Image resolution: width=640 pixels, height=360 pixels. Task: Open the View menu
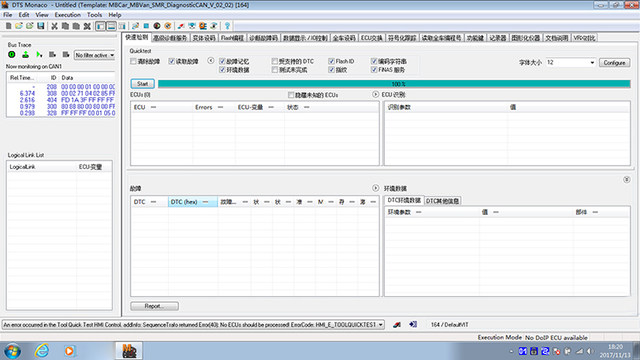pyautogui.click(x=42, y=15)
